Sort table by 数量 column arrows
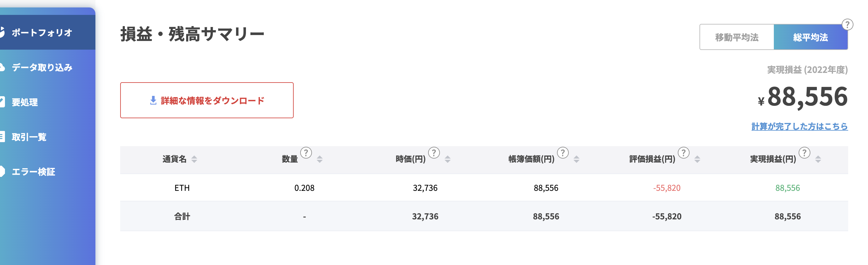The width and height of the screenshot is (868, 265). click(320, 159)
